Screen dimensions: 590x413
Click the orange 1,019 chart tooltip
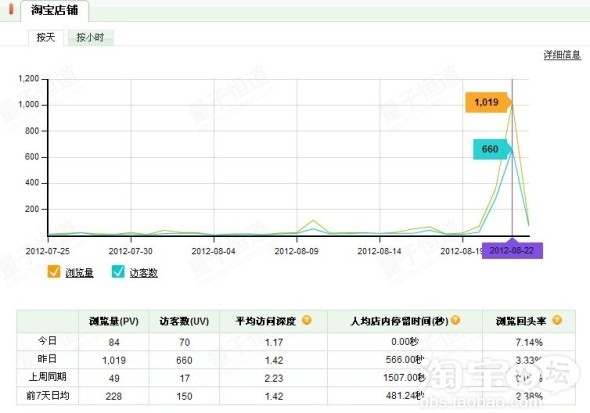[488, 102]
